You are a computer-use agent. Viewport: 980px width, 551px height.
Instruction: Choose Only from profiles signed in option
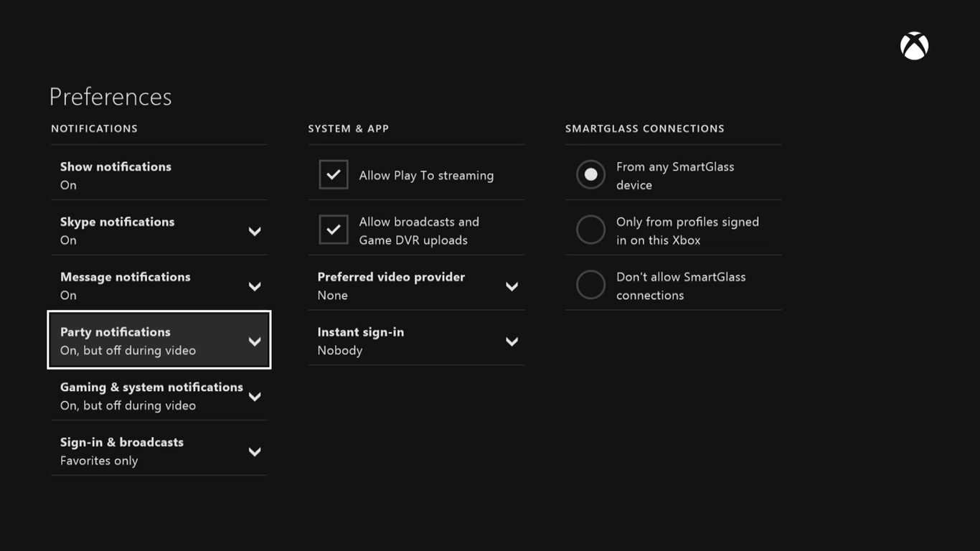590,230
